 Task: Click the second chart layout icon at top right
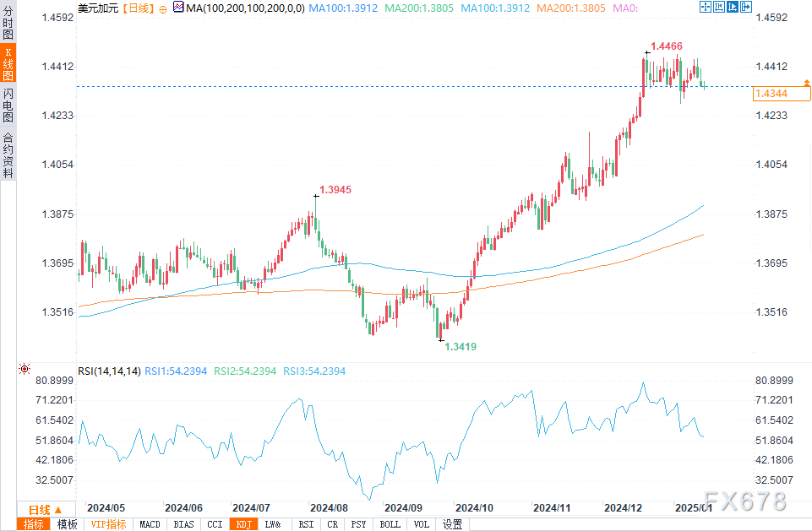719,7
